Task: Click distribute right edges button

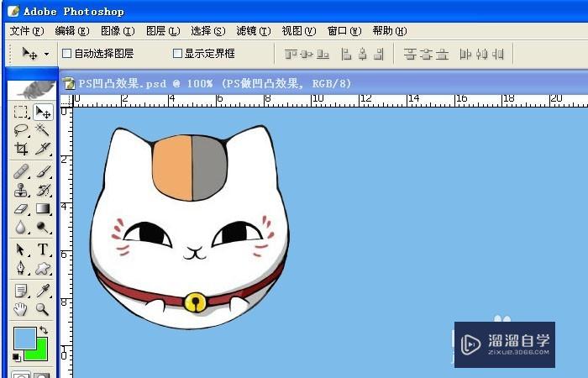Action: pyautogui.click(x=497, y=55)
